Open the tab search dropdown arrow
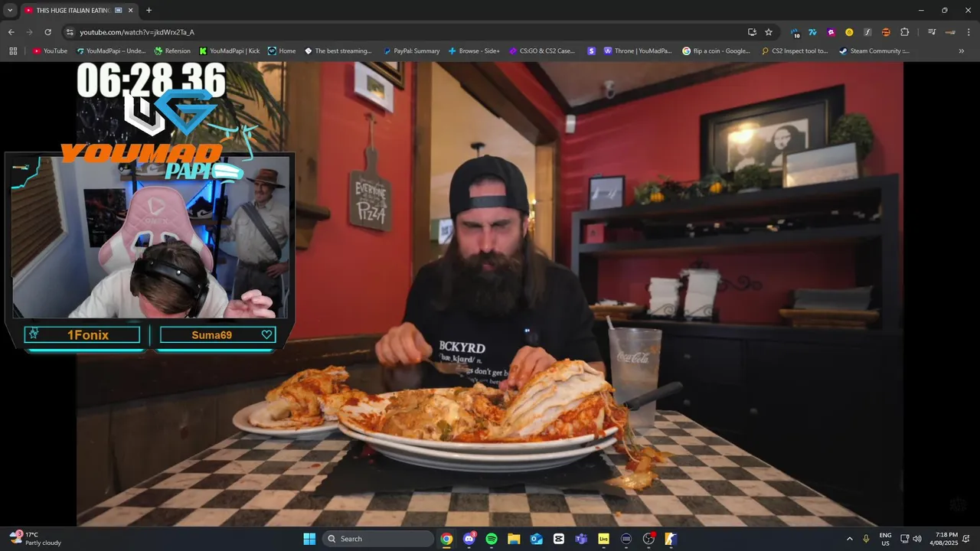This screenshot has height=551, width=980. tap(10, 10)
